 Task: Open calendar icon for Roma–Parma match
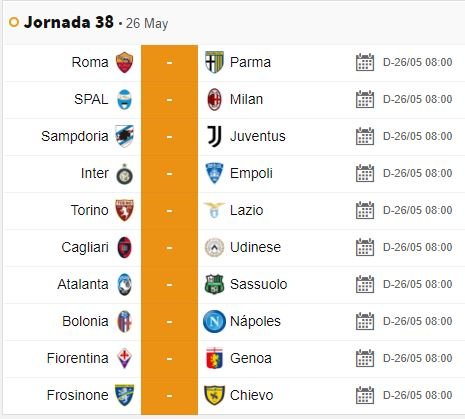[365, 62]
